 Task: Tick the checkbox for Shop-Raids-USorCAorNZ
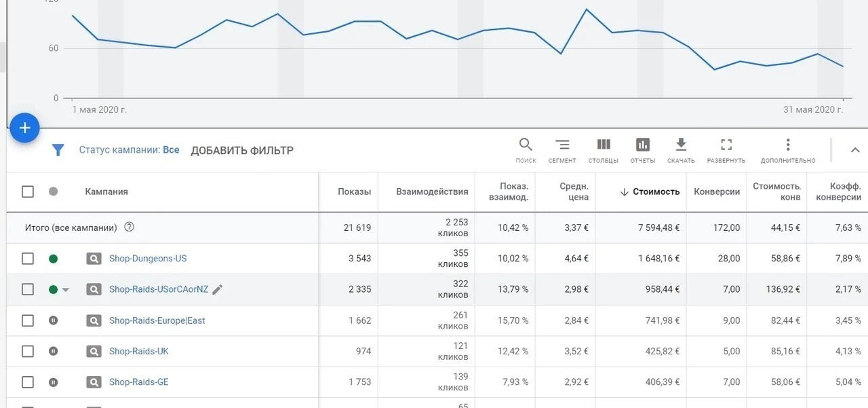(28, 289)
